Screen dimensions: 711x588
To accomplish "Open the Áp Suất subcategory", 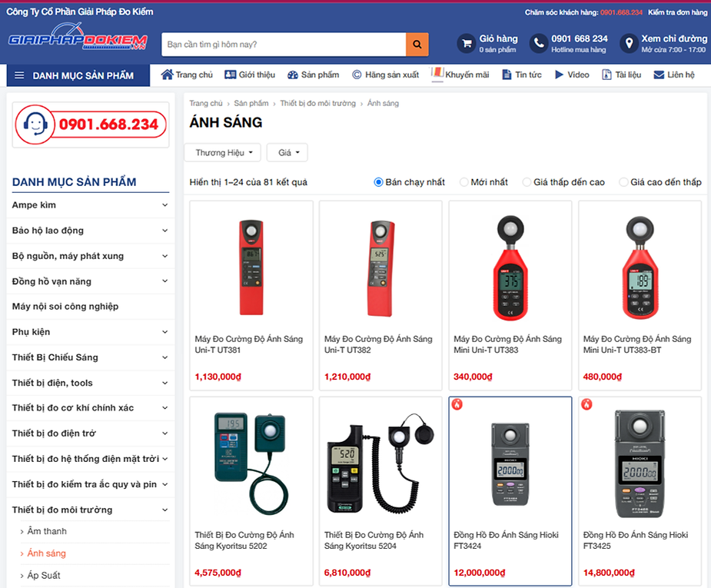I will tap(44, 575).
